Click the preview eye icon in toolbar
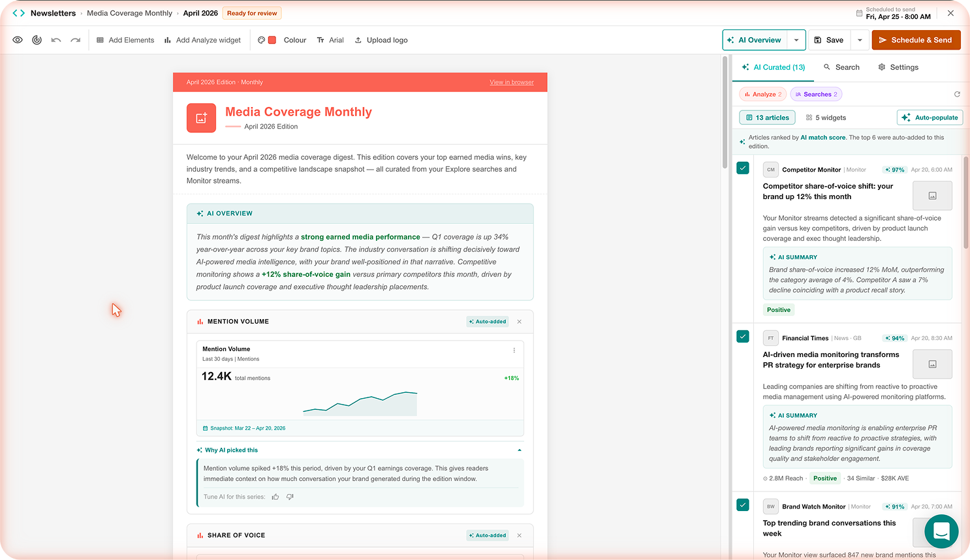Screen dimensions: 970x560 click(18, 40)
